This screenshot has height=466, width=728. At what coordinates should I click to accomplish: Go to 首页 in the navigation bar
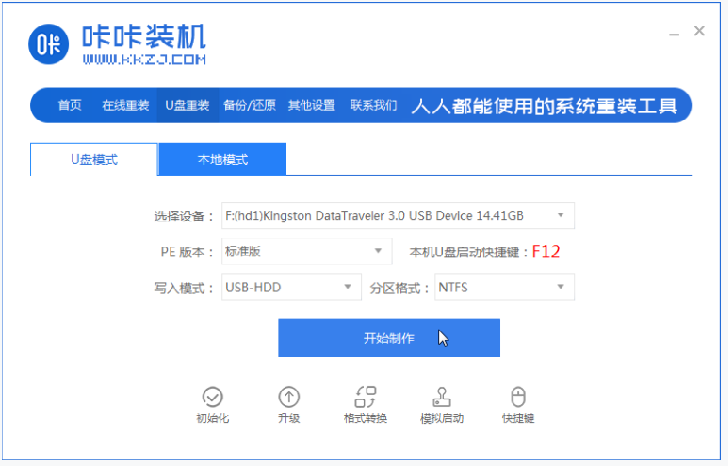(x=69, y=105)
